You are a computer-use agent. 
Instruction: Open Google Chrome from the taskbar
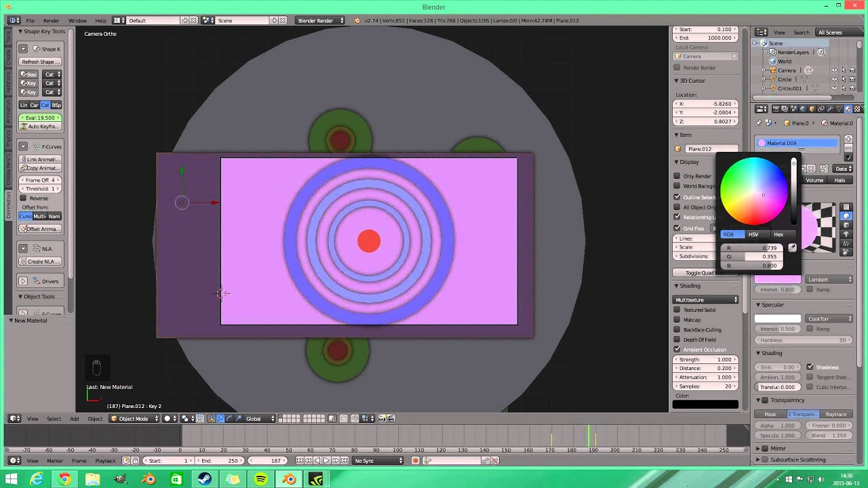[64, 479]
